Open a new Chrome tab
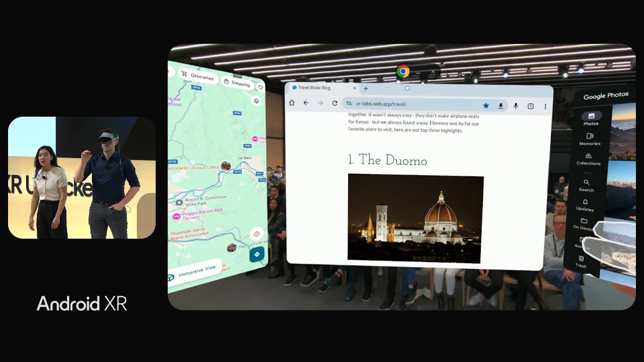 [x=366, y=88]
